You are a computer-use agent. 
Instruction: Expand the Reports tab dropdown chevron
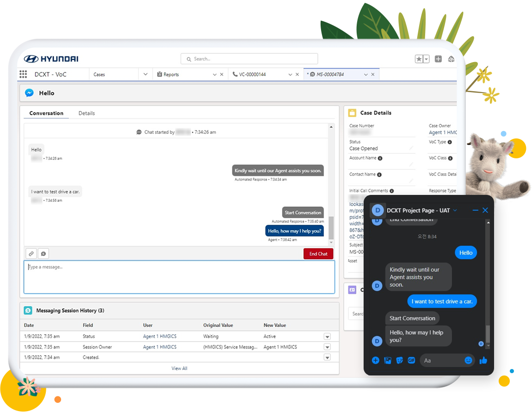click(x=215, y=75)
